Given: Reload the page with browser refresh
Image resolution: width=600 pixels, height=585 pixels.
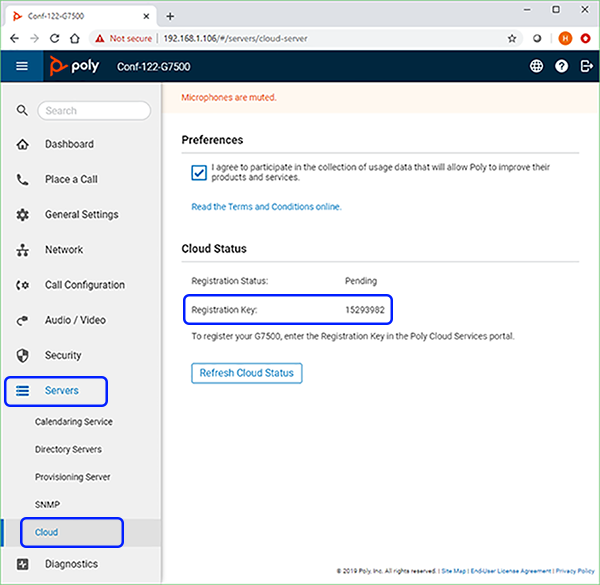Looking at the screenshot, I should [56, 38].
